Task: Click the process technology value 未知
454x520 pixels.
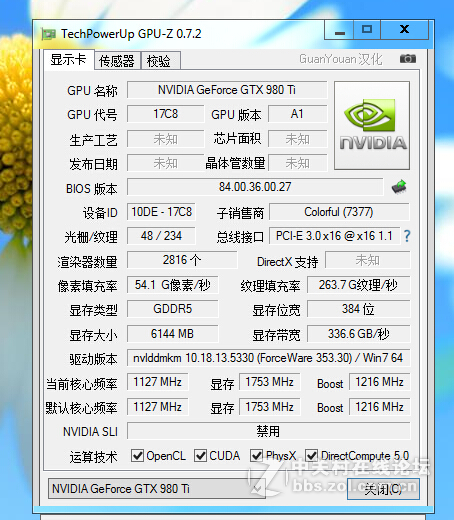Action: tap(166, 139)
